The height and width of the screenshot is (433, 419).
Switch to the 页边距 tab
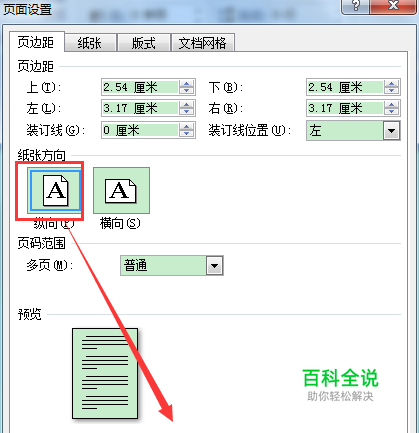click(x=36, y=42)
